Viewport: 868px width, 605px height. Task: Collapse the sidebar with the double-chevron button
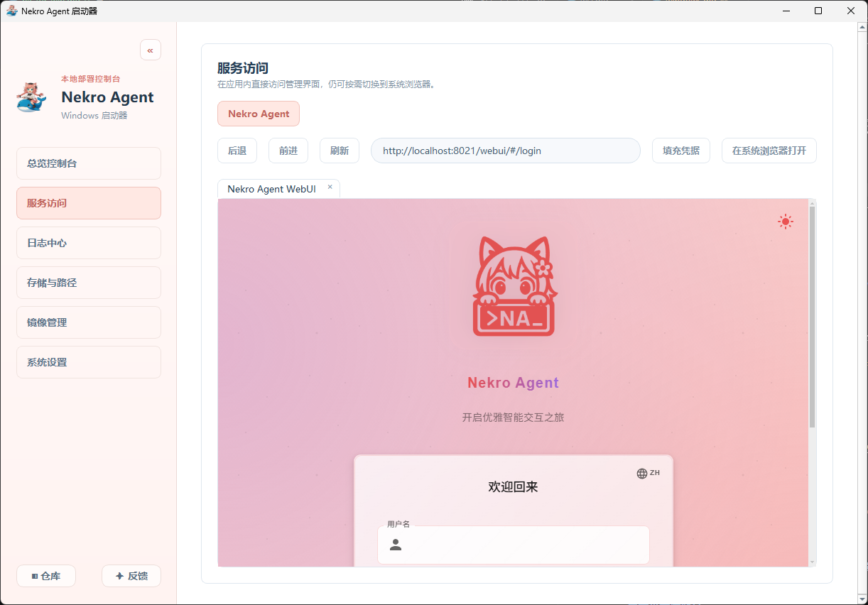tap(151, 50)
